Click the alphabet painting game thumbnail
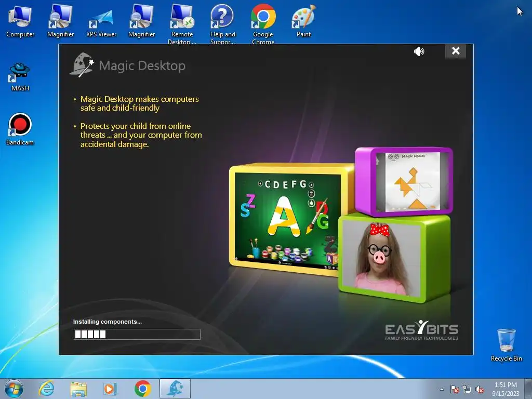This screenshot has height=399, width=532. click(287, 220)
